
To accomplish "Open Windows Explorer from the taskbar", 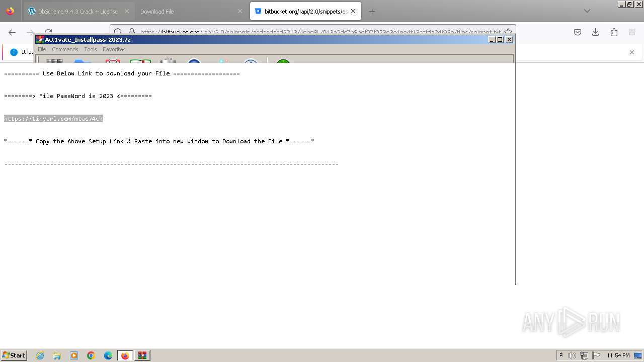I will [57, 355].
